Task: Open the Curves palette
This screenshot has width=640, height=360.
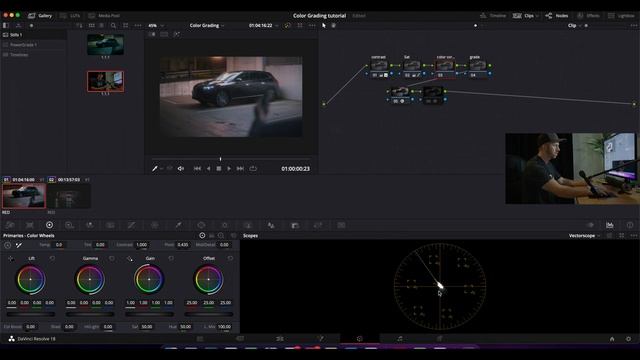Action: pyautogui.click(x=131, y=225)
